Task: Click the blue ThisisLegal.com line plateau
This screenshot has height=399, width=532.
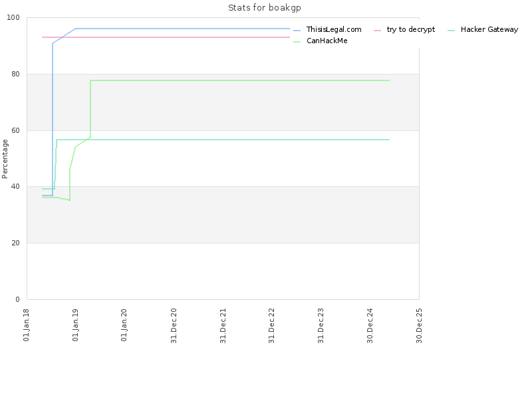Action: click(x=182, y=29)
